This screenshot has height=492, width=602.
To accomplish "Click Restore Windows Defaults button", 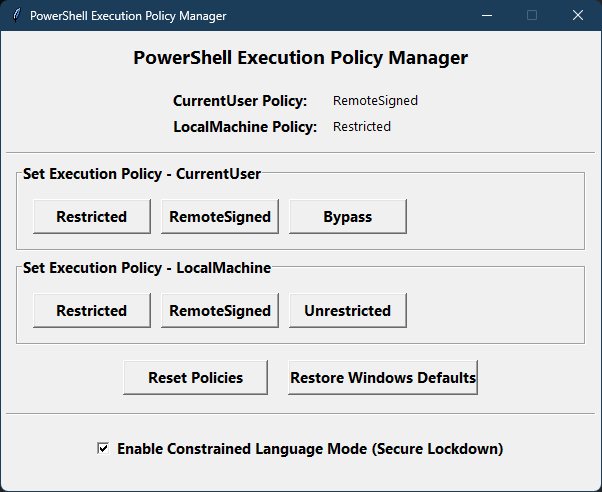I will pos(383,377).
